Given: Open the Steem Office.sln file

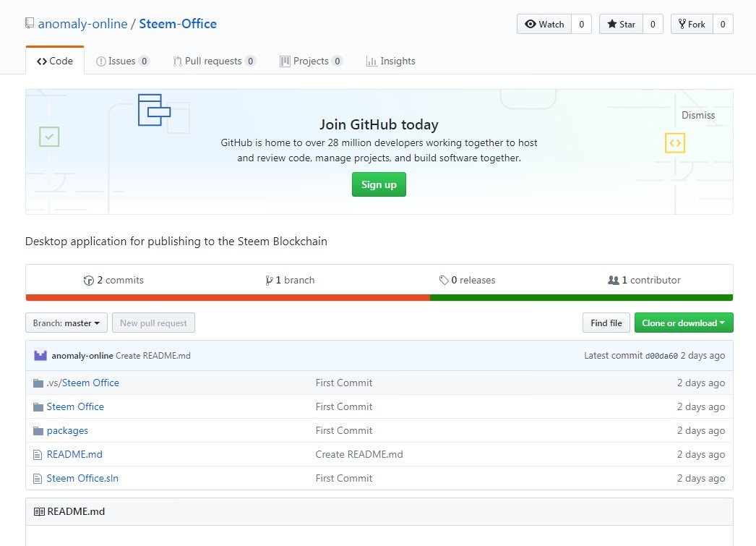Looking at the screenshot, I should (82, 479).
